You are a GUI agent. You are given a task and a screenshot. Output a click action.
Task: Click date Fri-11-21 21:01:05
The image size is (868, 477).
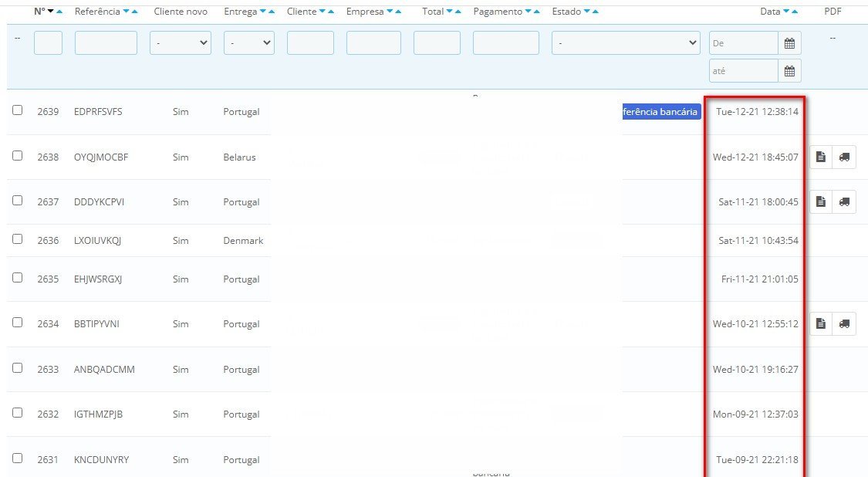click(x=760, y=279)
